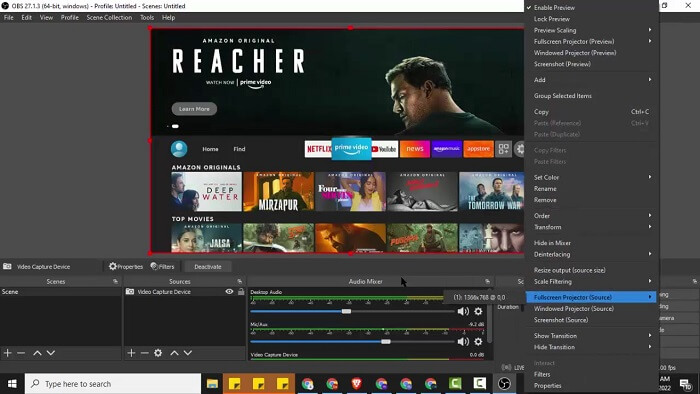
Task: Click the news app tile in the preview
Action: point(415,149)
